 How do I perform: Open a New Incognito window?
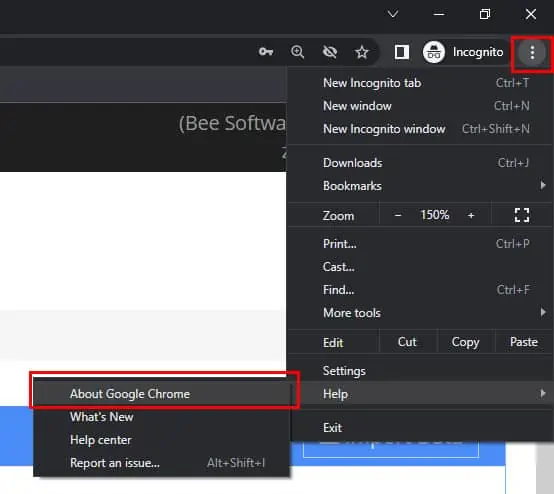(x=420, y=129)
